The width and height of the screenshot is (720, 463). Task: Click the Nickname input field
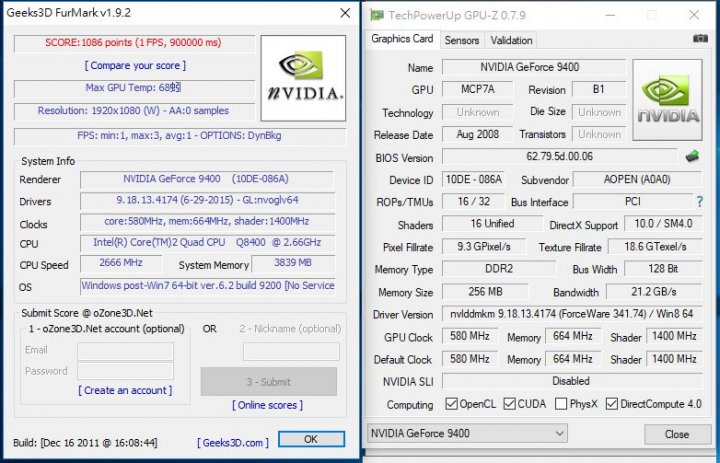tap(291, 351)
